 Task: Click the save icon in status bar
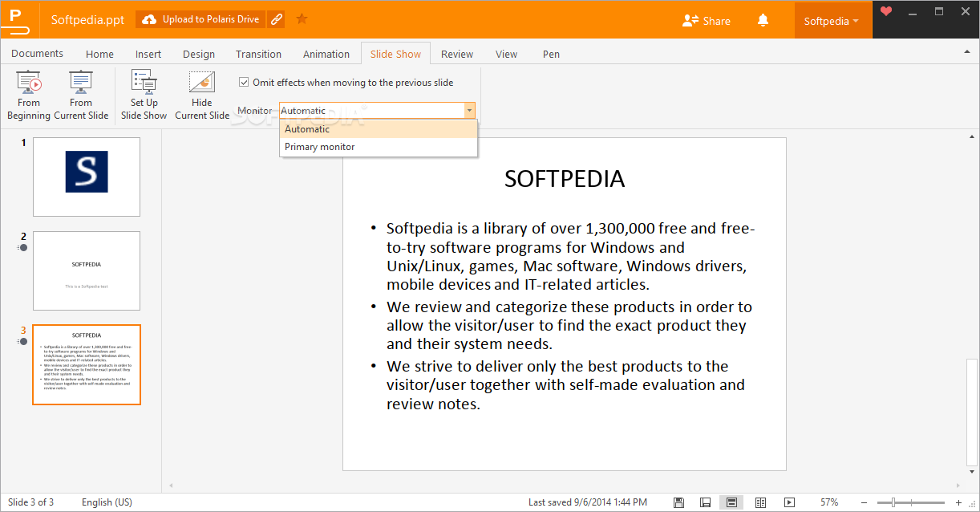678,502
